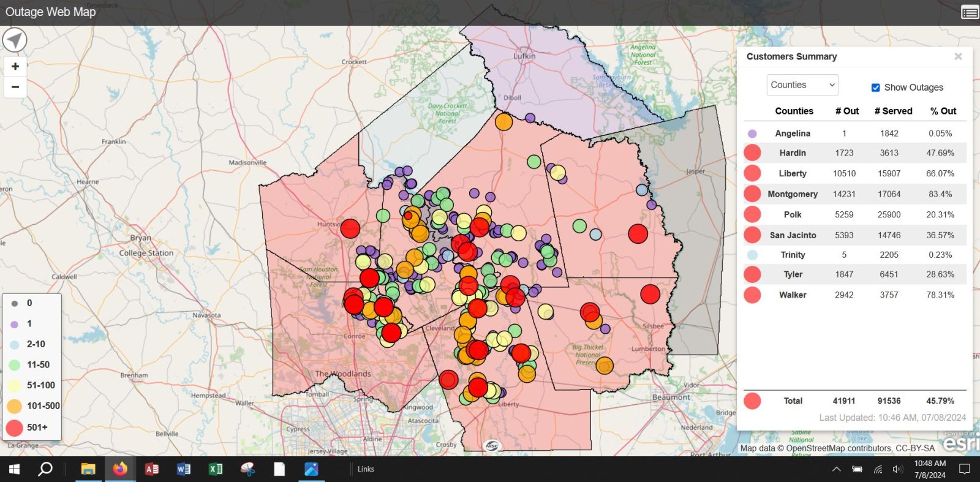The width and height of the screenshot is (980, 482).
Task: Click the OpenStreetMap contributors attribution text
Action: (x=861, y=448)
